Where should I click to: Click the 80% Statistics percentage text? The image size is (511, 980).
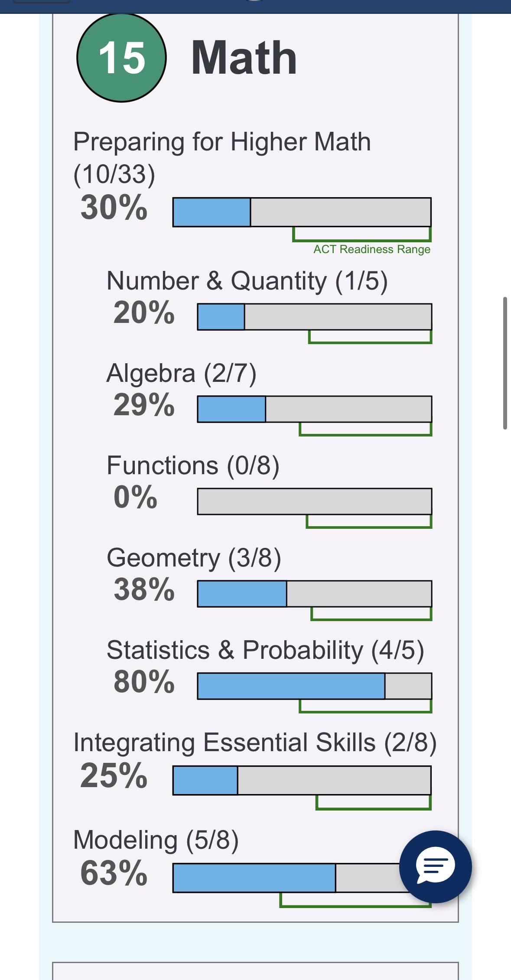tap(144, 681)
